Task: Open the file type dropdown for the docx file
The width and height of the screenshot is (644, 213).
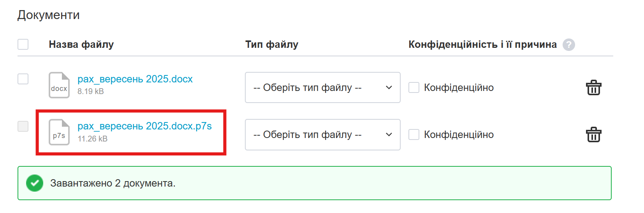Action: [322, 87]
